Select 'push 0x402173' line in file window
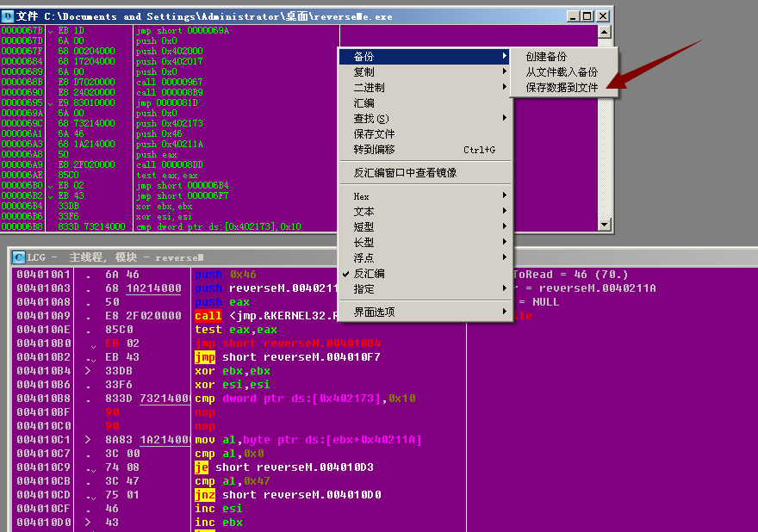 [x=169, y=123]
